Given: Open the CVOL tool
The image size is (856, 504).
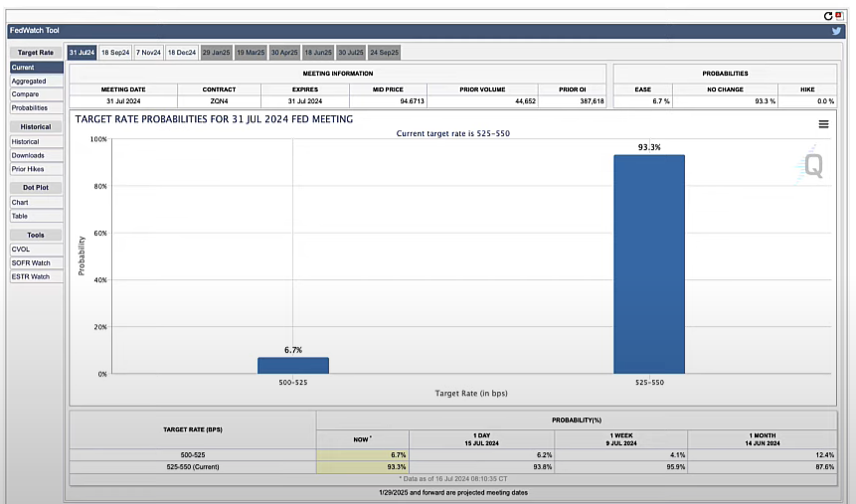Looking at the screenshot, I should tap(21, 250).
